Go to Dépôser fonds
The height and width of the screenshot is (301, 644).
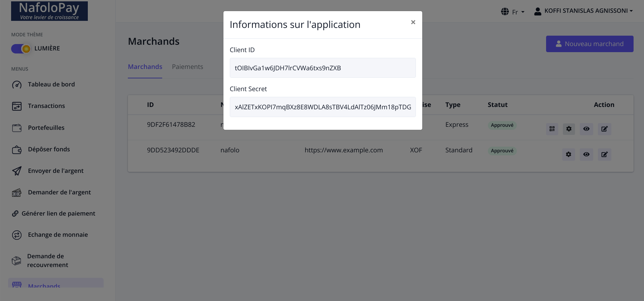[x=49, y=149]
